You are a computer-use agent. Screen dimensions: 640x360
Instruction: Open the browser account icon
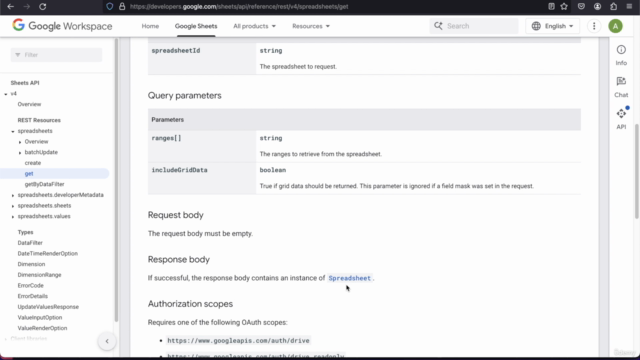coord(598,7)
